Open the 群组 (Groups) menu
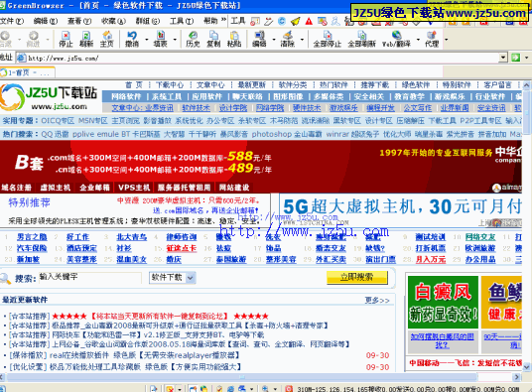Screen dimensions: 532x392 [148, 21]
